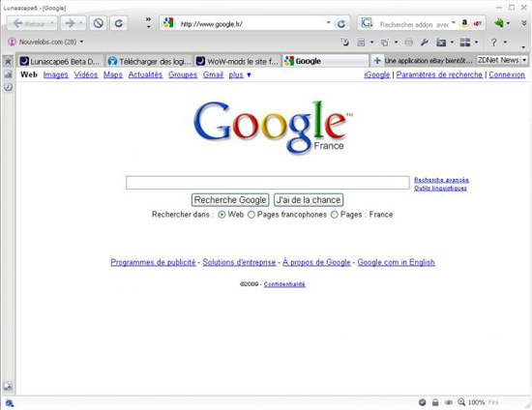Screen dimensions: 532x410
Task: Click the Google search input field
Action: tap(268, 183)
